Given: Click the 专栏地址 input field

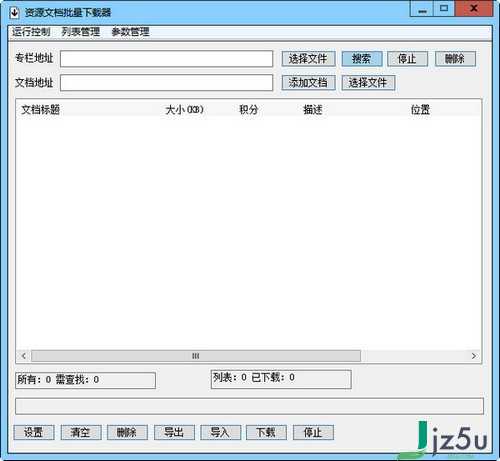Looking at the screenshot, I should point(166,59).
